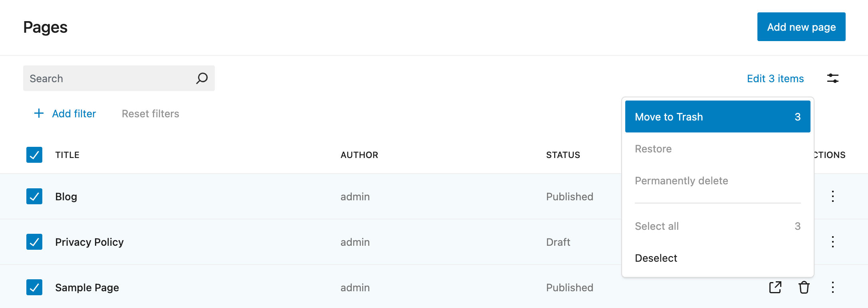This screenshot has height=308, width=868.
Task: Click admin author in the Blog row
Action: [x=355, y=197]
